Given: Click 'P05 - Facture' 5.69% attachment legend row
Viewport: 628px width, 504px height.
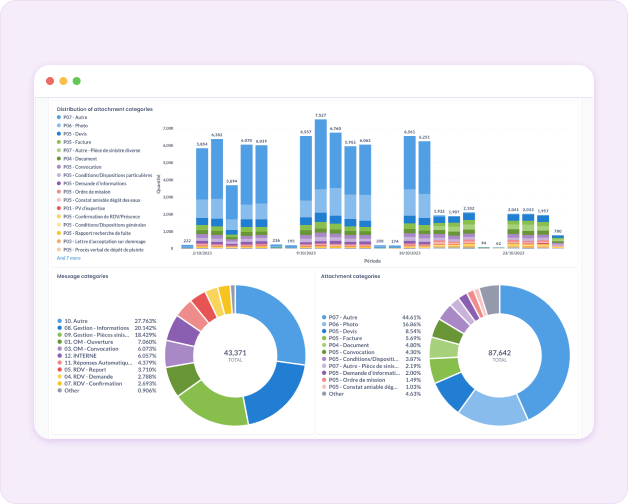Looking at the screenshot, I should coord(371,338).
